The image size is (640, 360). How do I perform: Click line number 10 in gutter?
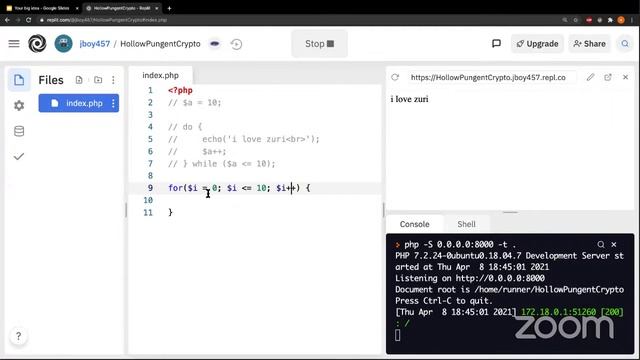click(x=148, y=200)
